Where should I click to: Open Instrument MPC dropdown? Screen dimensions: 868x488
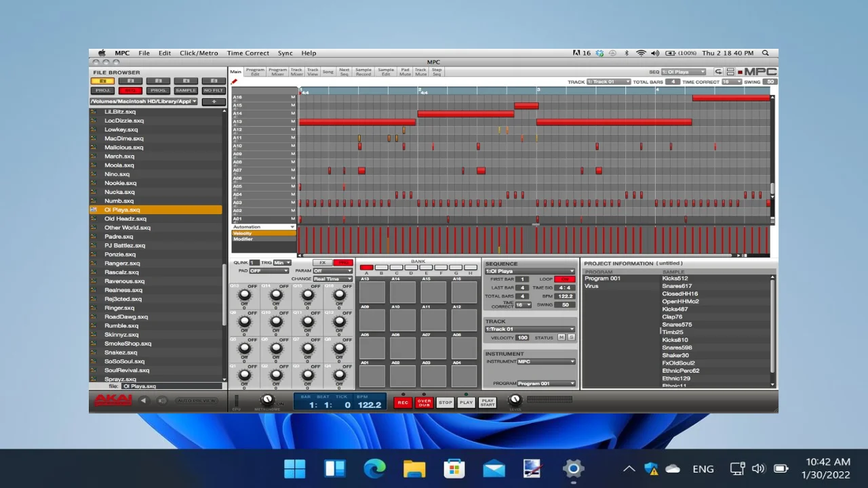(546, 362)
